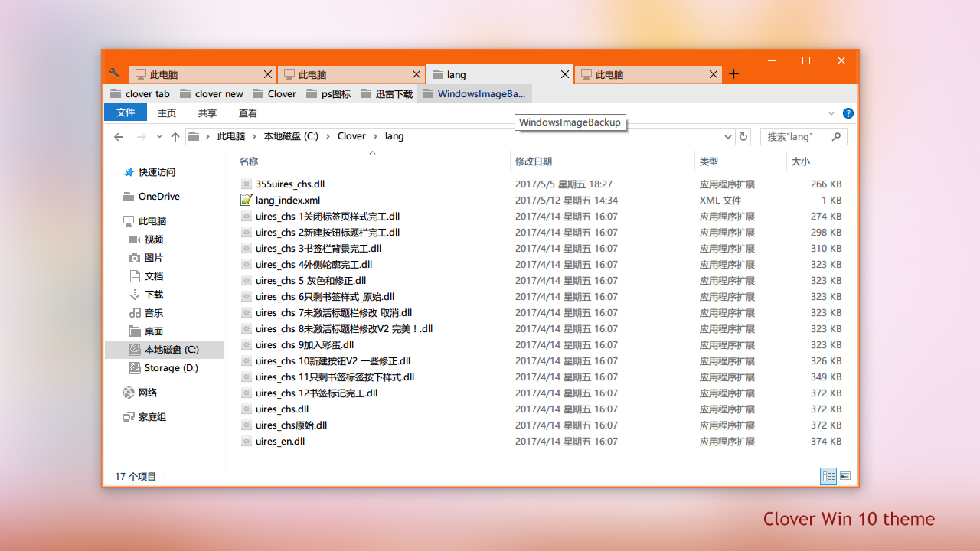The height and width of the screenshot is (551, 980).
Task: Select file lang_index.xml
Action: 288,201
